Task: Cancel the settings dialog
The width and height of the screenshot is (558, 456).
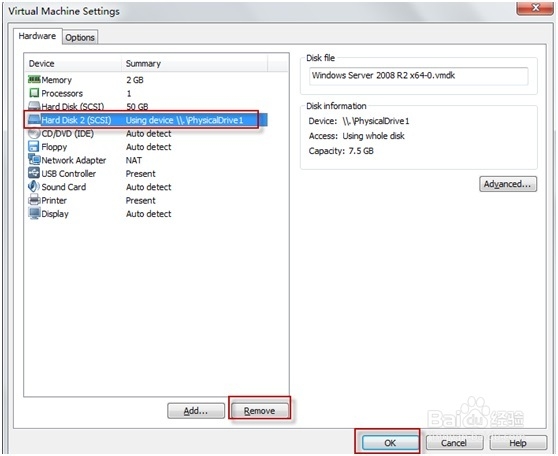Action: [x=454, y=442]
